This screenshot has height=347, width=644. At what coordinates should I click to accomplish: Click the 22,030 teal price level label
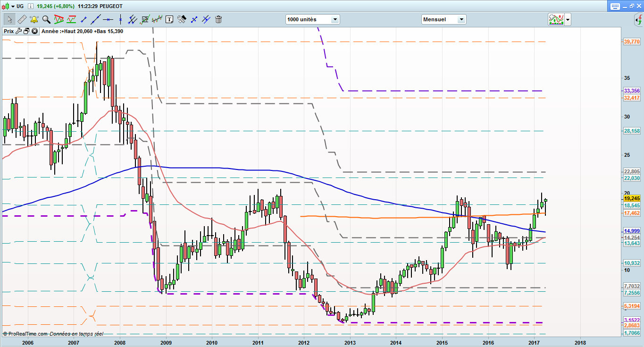632,178
